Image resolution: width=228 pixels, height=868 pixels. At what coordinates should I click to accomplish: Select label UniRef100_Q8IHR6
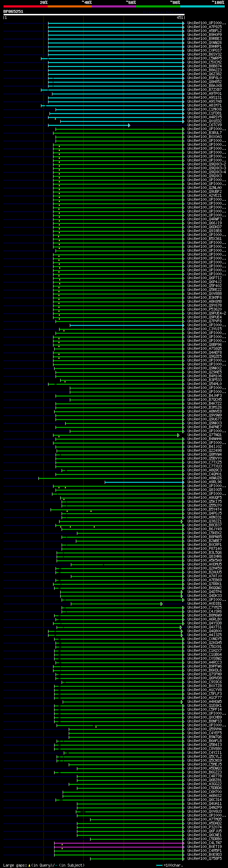click(204, 557)
